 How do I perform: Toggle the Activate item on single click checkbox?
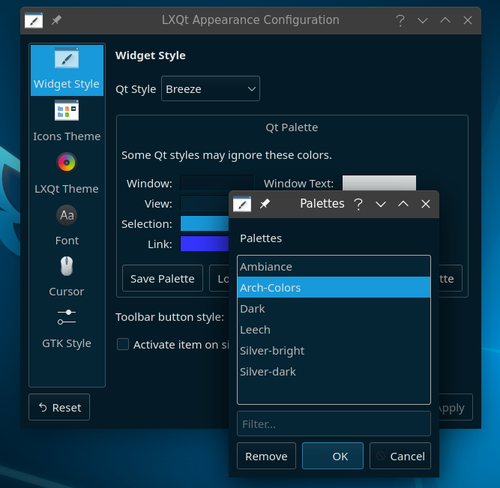(x=123, y=344)
